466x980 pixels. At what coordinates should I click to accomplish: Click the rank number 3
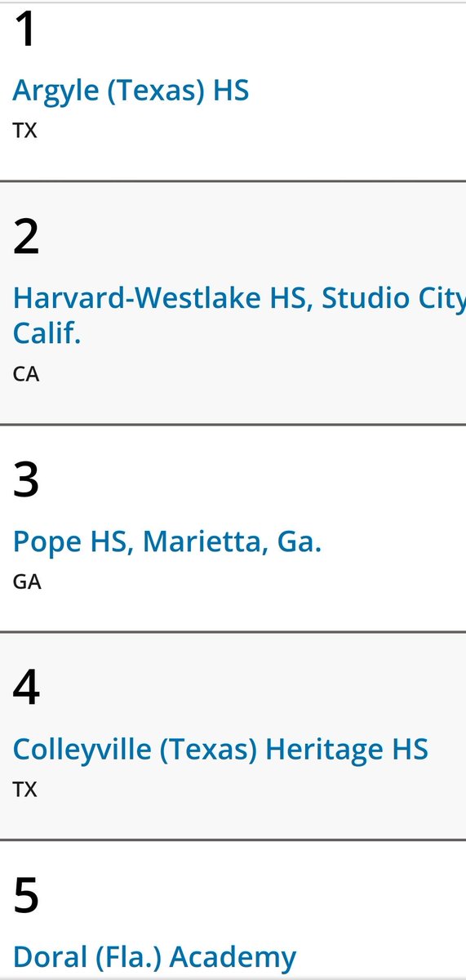(26, 480)
